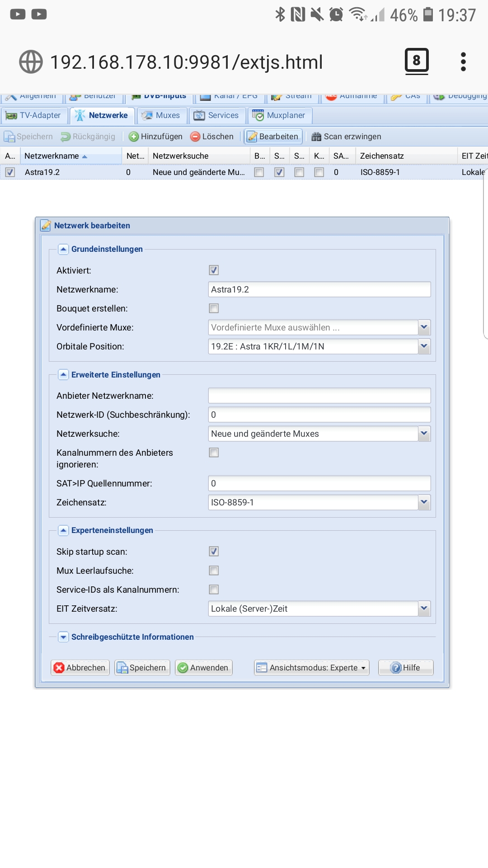
Task: Click the 'Neue und geänderte Mu...' grid cell
Action: coord(199,172)
